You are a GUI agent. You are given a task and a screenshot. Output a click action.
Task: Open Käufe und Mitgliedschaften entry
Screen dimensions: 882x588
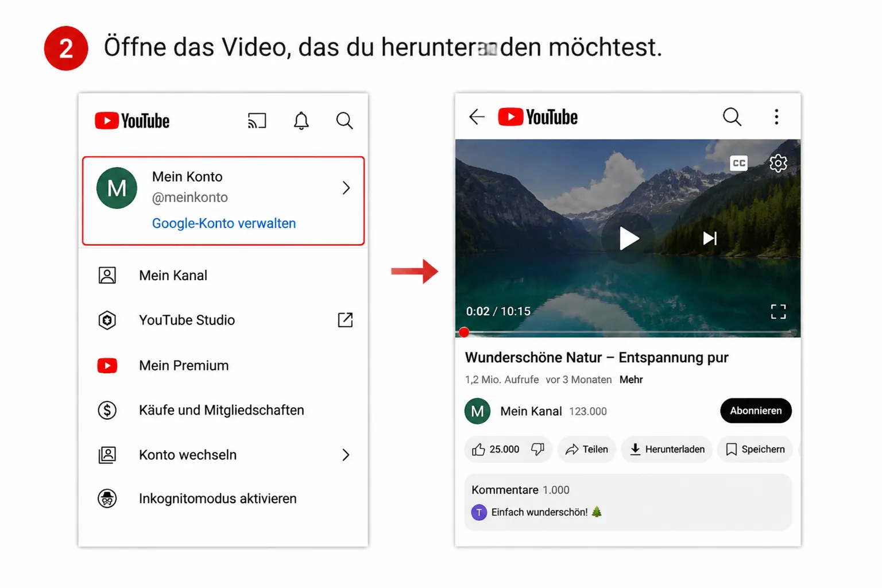223,410
